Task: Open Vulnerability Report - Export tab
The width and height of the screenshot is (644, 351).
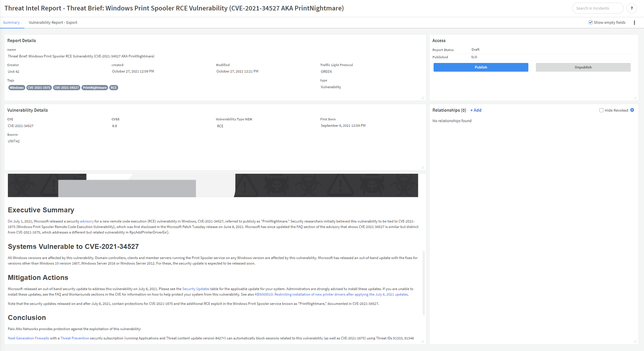Action: point(53,23)
